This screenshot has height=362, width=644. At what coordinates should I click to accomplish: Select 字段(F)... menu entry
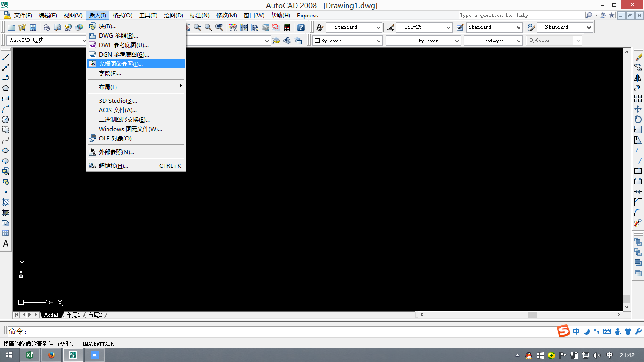tap(136, 74)
